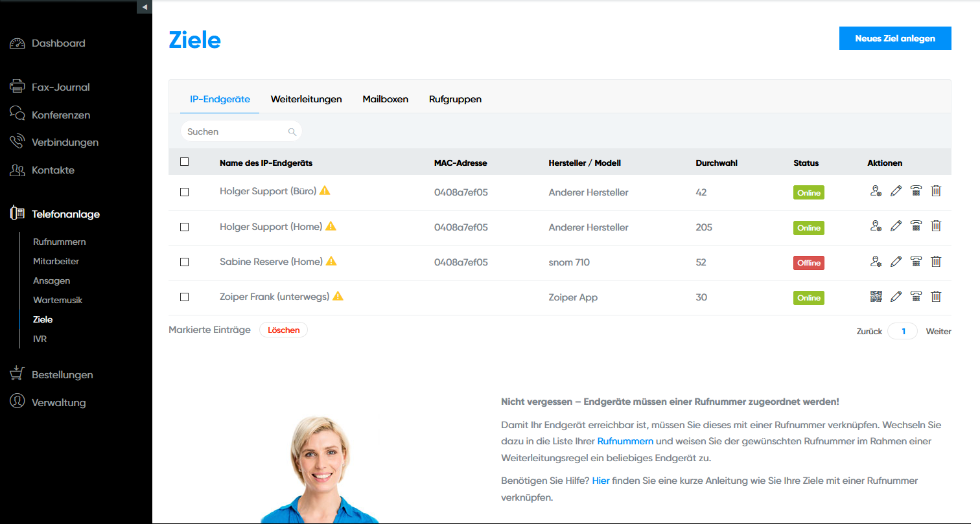980x524 pixels.
Task: Click warning triangle next to Zoiper Frank (unterwegs)
Action: coord(338,296)
